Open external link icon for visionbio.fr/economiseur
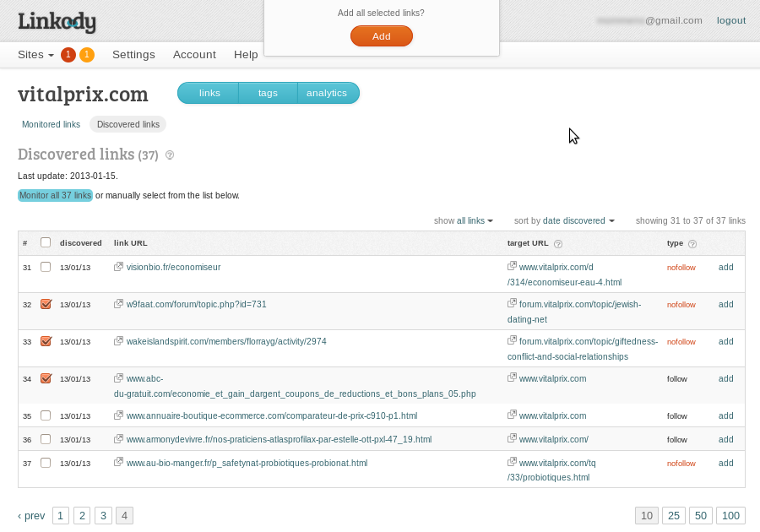 click(118, 267)
